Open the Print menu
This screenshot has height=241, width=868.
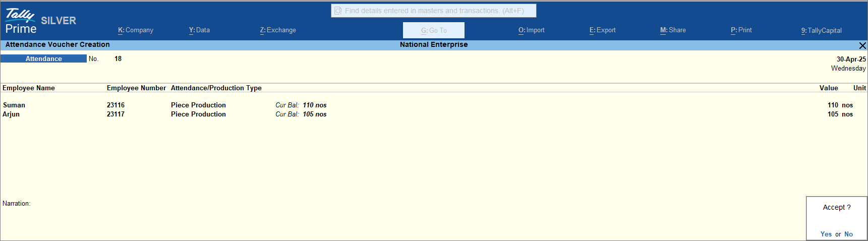[x=741, y=30]
